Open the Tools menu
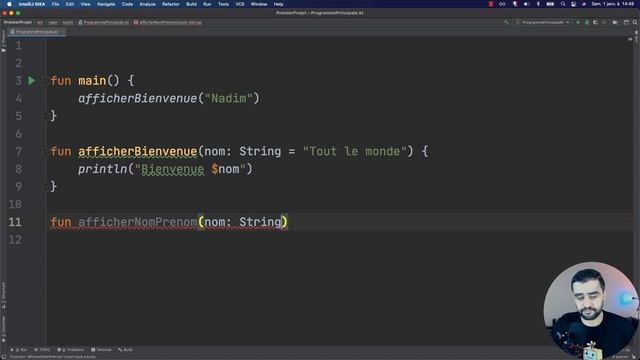 coord(223,4)
